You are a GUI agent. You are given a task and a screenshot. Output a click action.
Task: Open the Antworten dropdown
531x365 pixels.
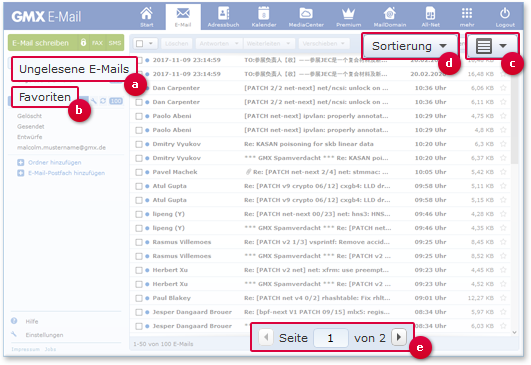[219, 43]
